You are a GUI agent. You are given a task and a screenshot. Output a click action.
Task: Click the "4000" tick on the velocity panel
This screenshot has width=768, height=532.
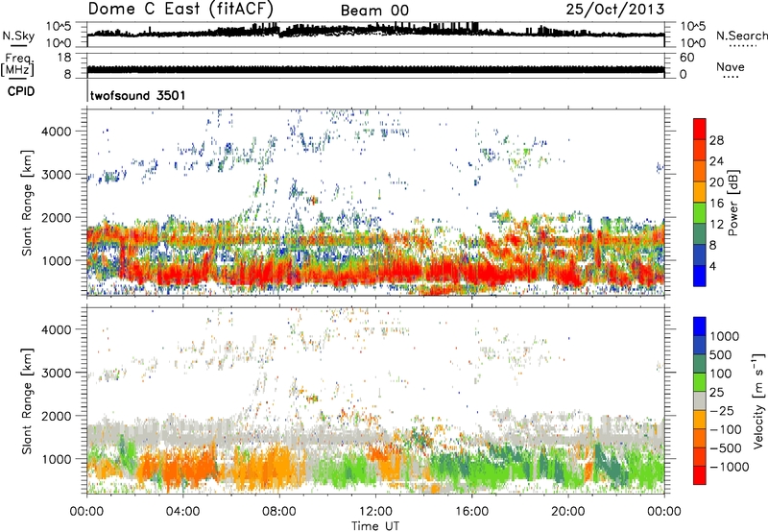57,329
